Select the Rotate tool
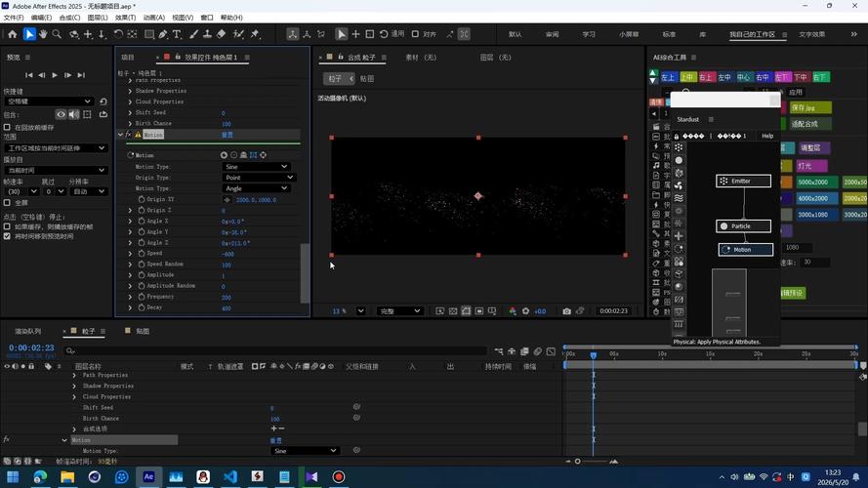Viewport: 868px width, 488px height. (118, 34)
